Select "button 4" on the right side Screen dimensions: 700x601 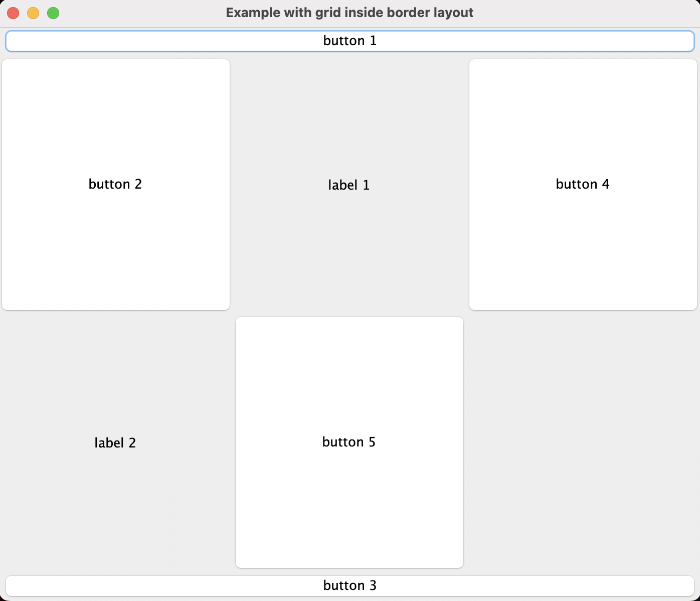(582, 184)
